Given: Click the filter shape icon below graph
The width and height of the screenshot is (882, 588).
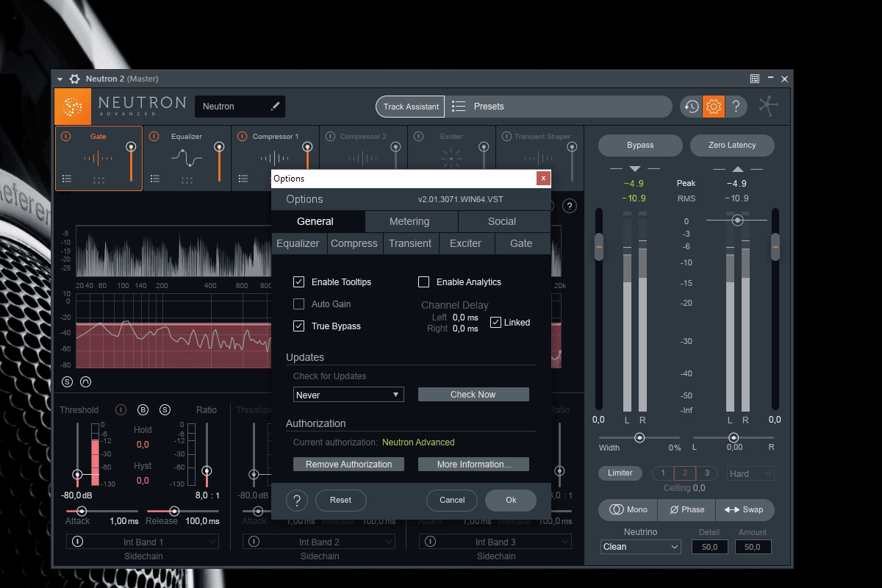Looking at the screenshot, I should tap(85, 382).
